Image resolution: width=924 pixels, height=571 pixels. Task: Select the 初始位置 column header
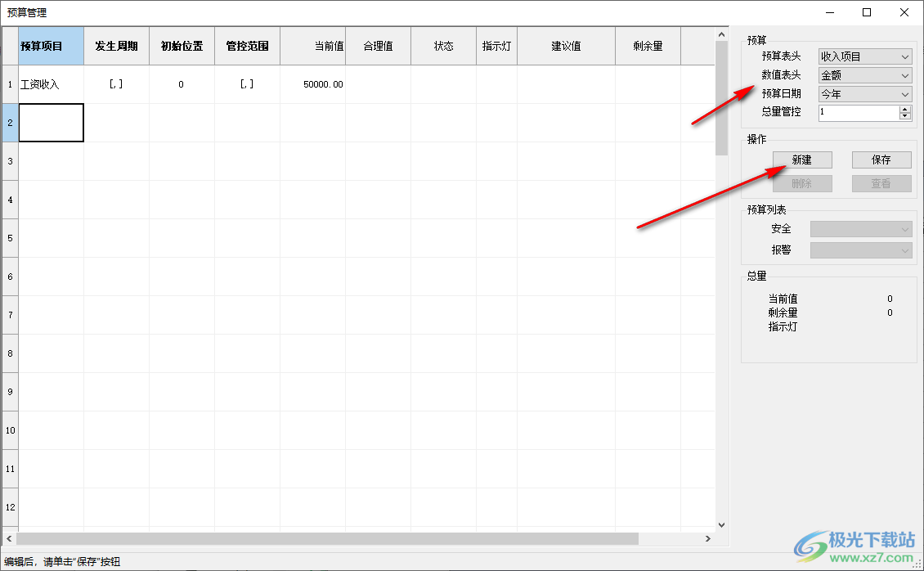point(182,46)
